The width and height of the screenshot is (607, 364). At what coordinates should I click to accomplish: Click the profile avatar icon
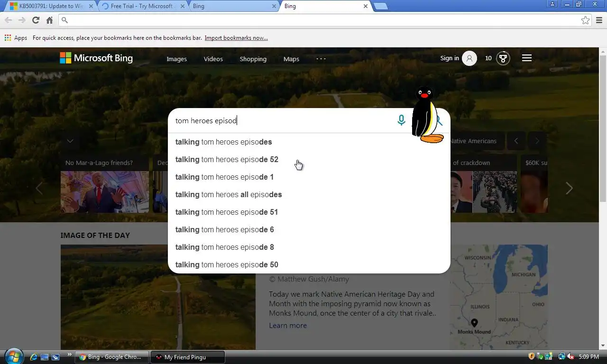(x=469, y=58)
